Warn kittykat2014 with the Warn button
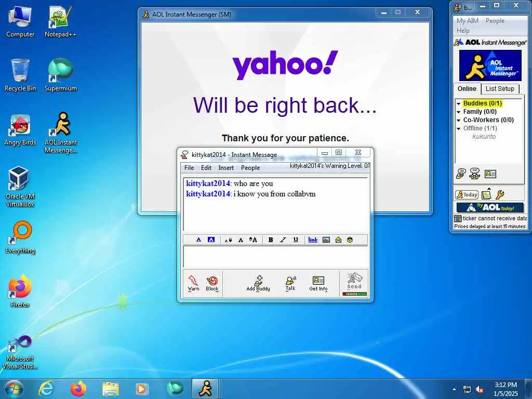The height and width of the screenshot is (399, 532). click(x=193, y=283)
